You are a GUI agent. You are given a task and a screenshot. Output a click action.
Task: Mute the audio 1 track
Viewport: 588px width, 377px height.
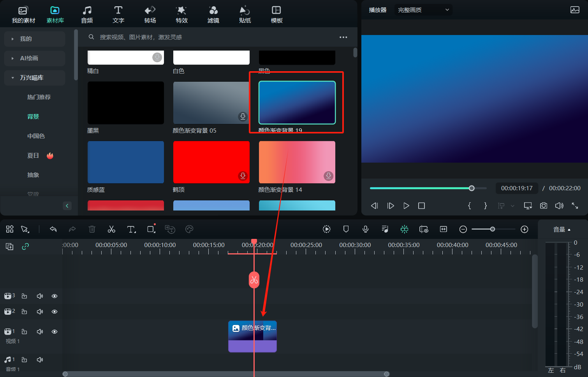click(x=40, y=359)
